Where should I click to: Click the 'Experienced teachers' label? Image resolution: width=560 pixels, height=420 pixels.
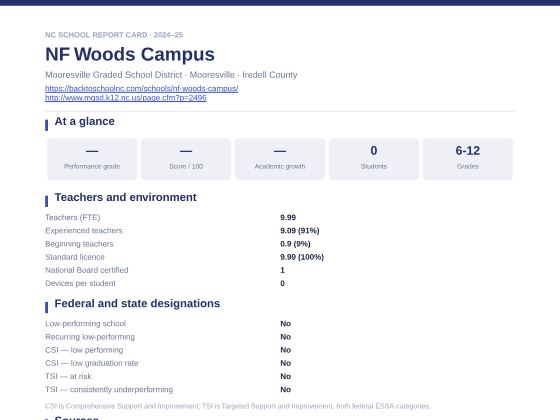click(x=84, y=231)
